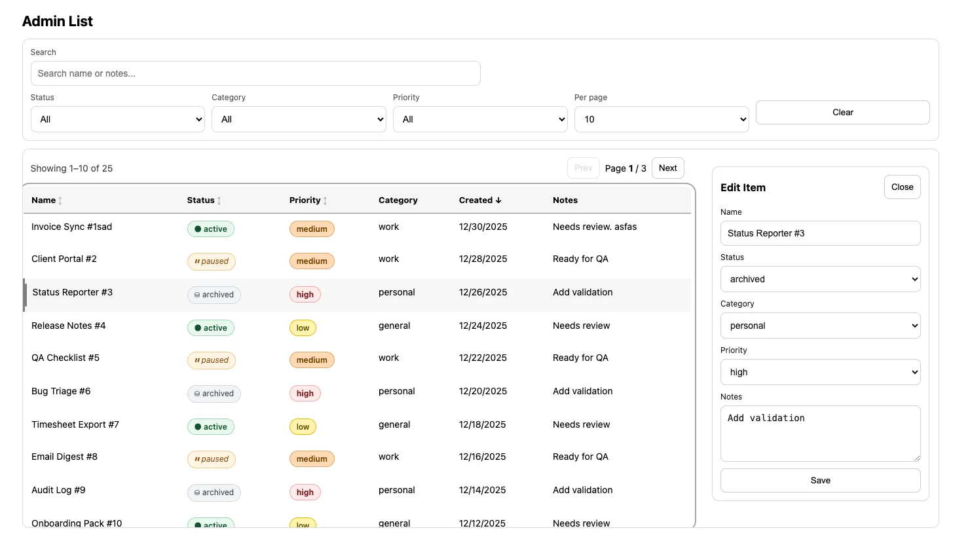
Task: Click active badge for Invoice Sync #1sad
Action: coord(211,229)
